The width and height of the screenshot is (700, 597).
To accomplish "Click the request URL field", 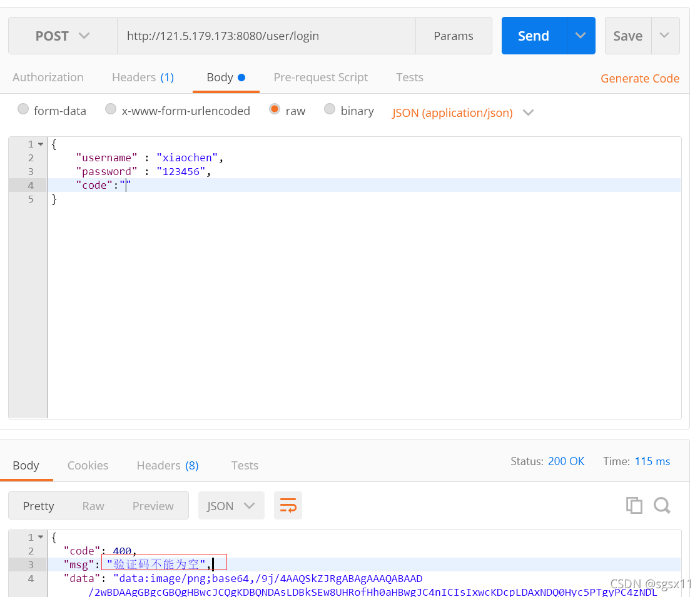I will (266, 36).
